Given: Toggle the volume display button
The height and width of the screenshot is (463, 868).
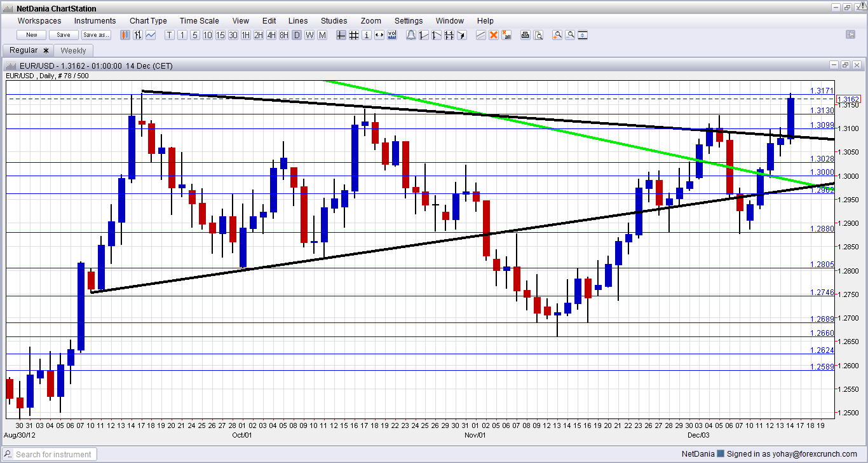Looking at the screenshot, I should click(392, 35).
